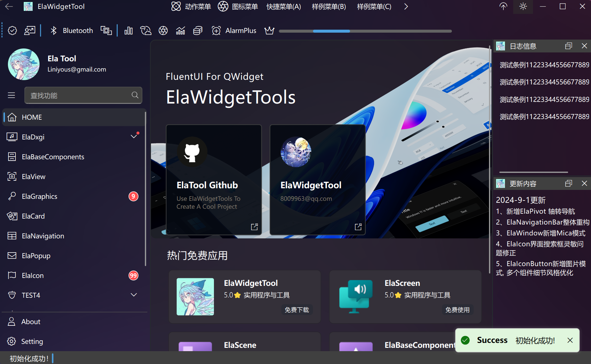Open ElaCard navigation item

coord(74,216)
